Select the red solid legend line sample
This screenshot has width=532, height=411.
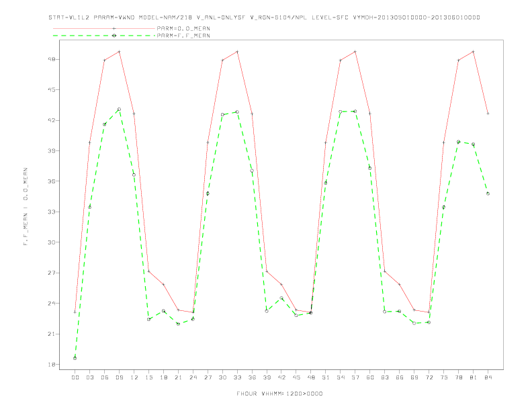[x=104, y=28]
